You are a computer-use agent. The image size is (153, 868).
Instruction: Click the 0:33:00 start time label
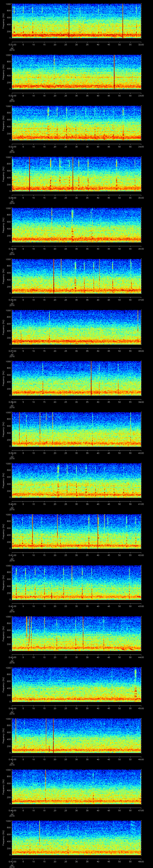tap(12, 146)
